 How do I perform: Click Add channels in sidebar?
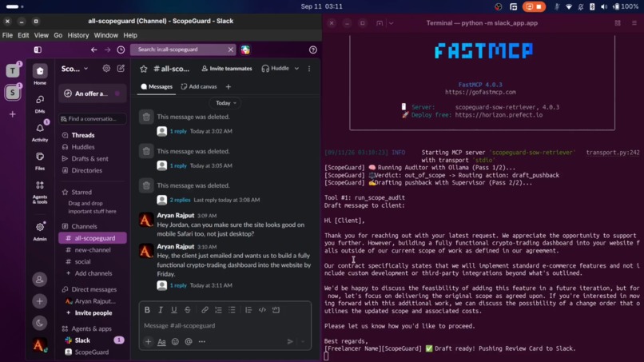point(93,273)
